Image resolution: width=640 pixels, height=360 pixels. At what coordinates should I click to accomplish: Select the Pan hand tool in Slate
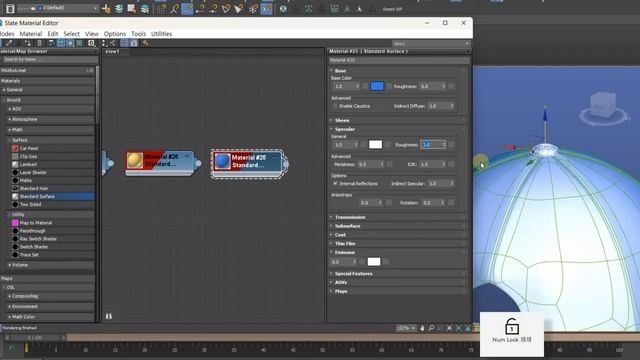422,328
